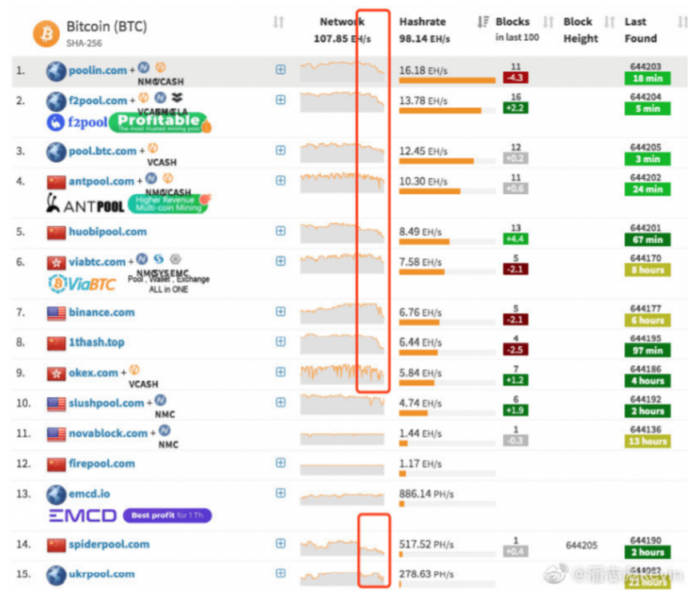This screenshot has height=604, width=700.
Task: Click the okex.com network hashrate sparkline
Action: coord(343,374)
